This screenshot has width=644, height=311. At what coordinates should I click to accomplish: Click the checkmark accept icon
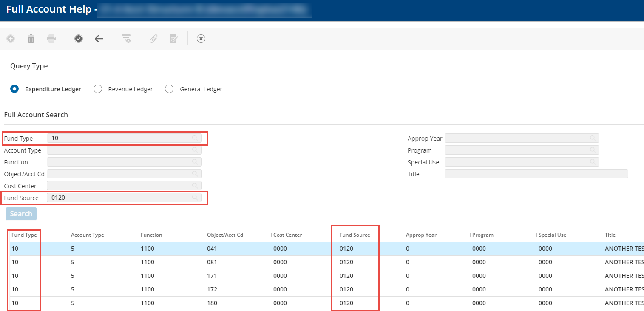point(79,39)
